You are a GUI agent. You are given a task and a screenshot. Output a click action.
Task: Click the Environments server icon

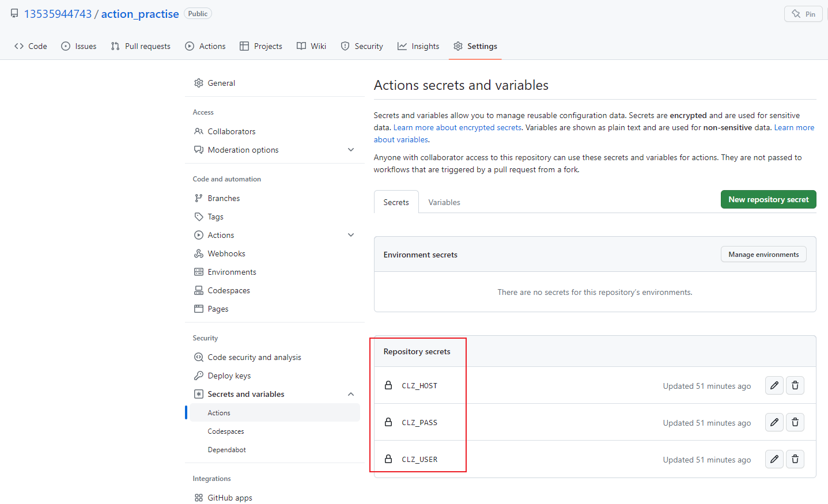[x=199, y=272]
